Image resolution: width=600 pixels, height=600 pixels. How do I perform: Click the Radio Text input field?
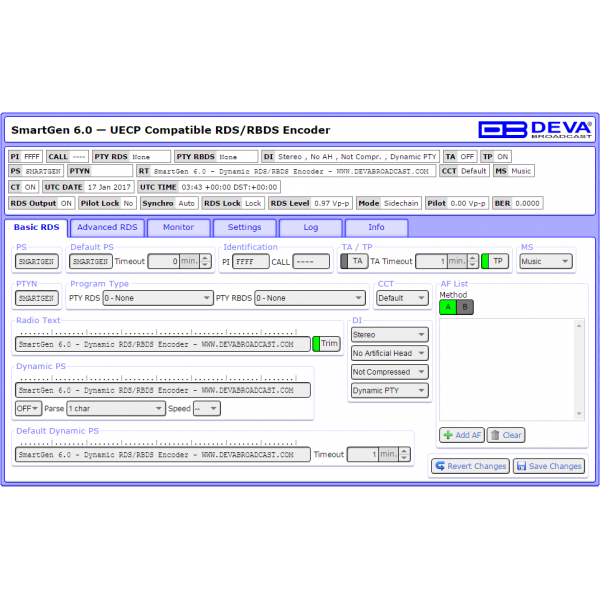click(163, 344)
